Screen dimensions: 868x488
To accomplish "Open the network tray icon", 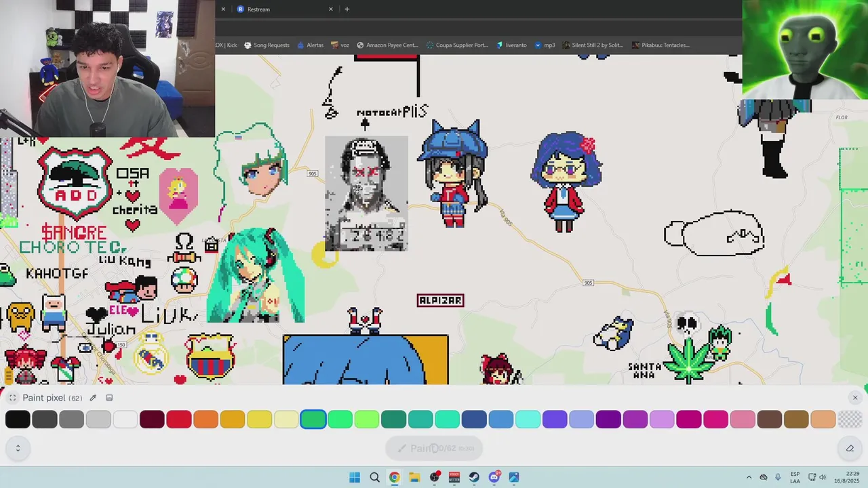I will click(813, 477).
